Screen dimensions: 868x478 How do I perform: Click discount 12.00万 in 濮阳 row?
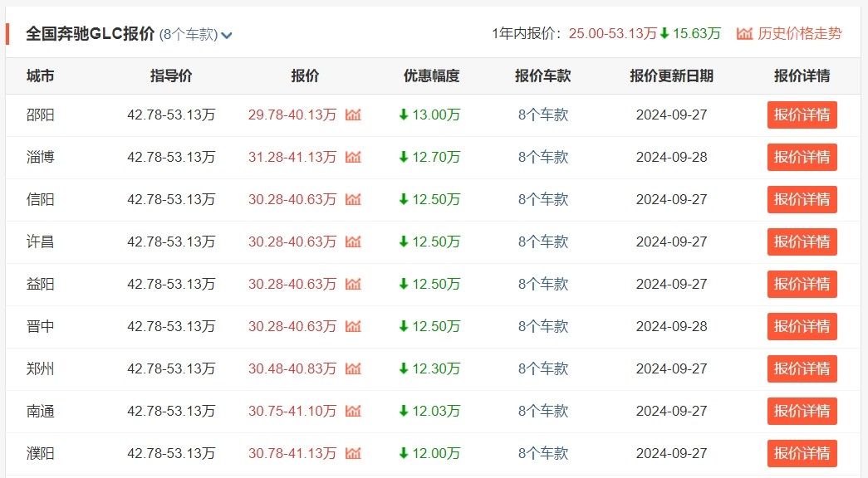pyautogui.click(x=435, y=453)
